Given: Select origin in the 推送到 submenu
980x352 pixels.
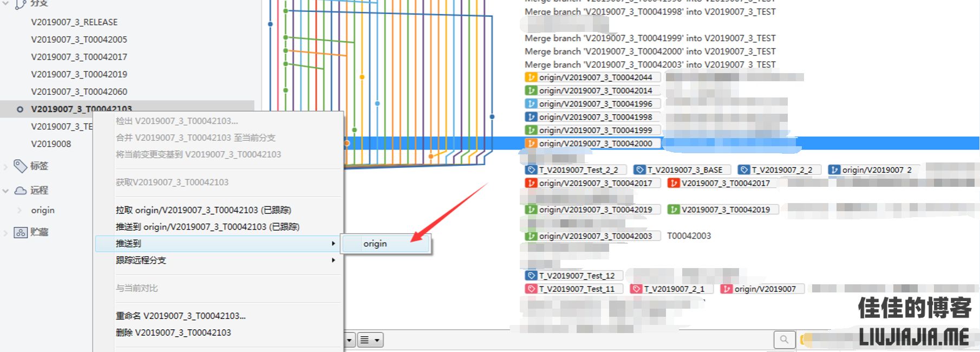Looking at the screenshot, I should tap(375, 244).
